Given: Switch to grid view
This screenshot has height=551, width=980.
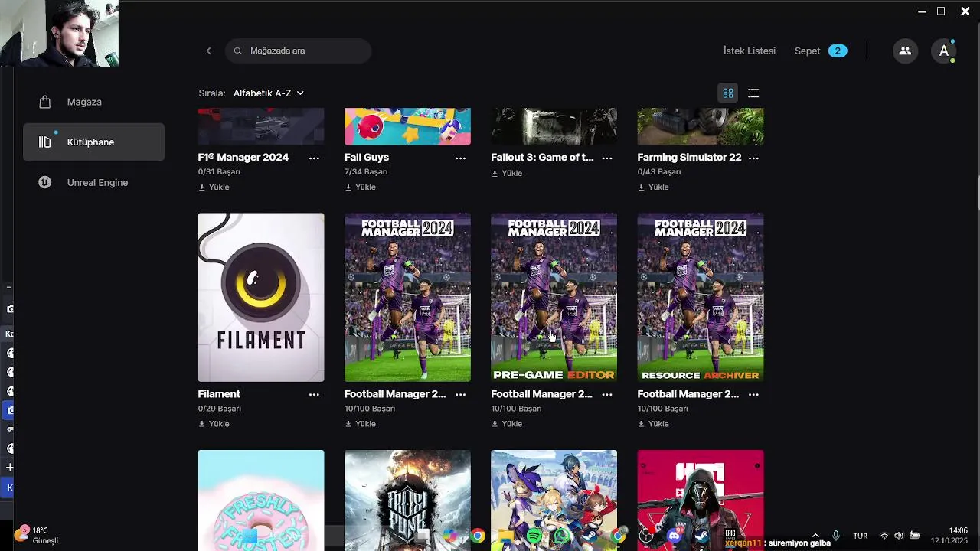Looking at the screenshot, I should [x=728, y=93].
